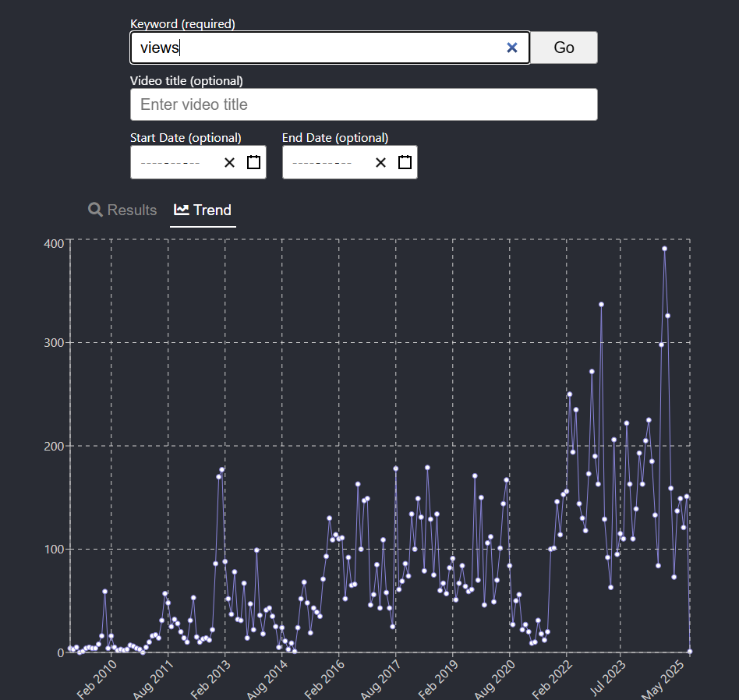Click the End Date input field
739x700 pixels.
[x=350, y=162]
